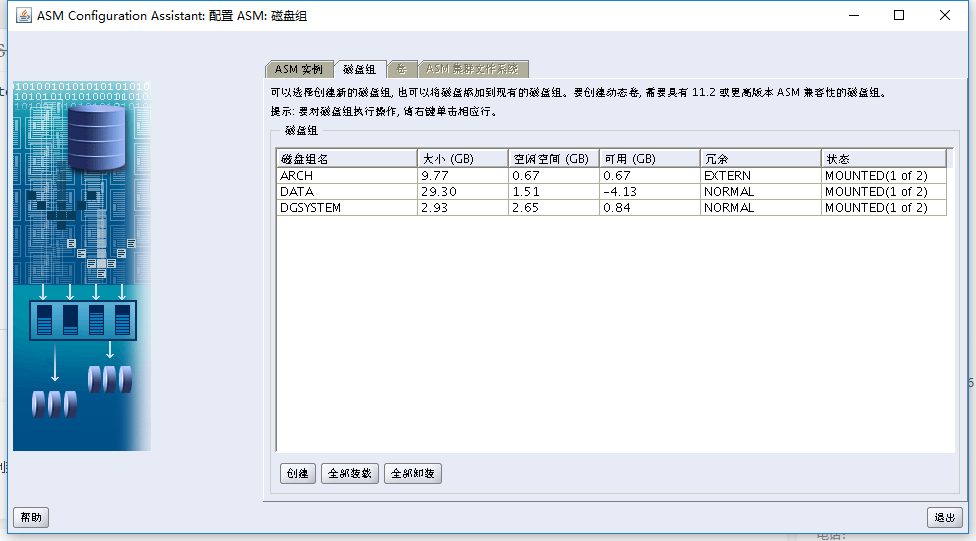Click NORMAL redundancy in DATA row
976x541 pixels.
pos(760,192)
